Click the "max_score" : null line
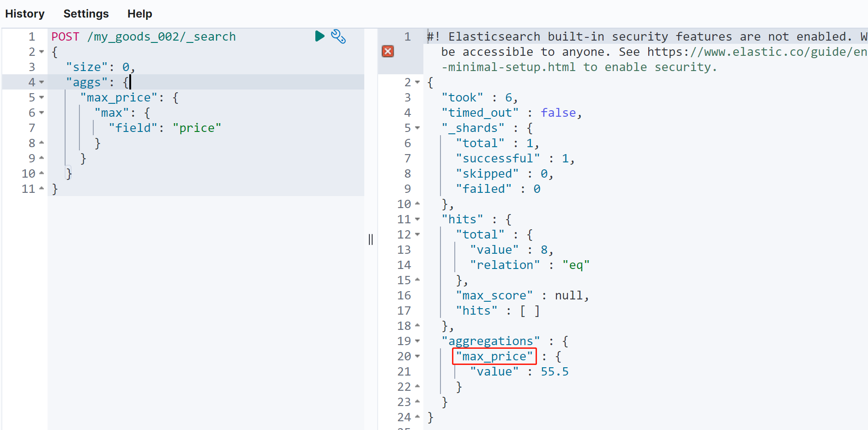Viewport: 868px width, 430px height. click(x=523, y=295)
